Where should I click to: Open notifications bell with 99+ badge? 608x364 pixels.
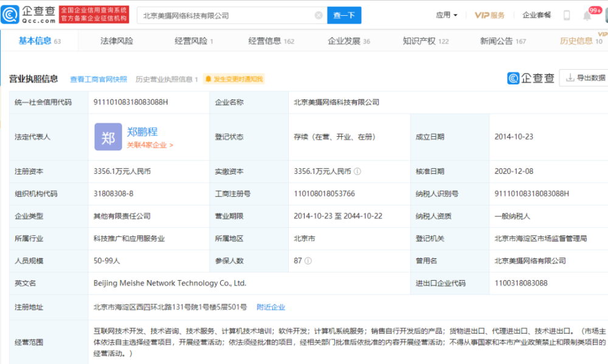(x=587, y=15)
